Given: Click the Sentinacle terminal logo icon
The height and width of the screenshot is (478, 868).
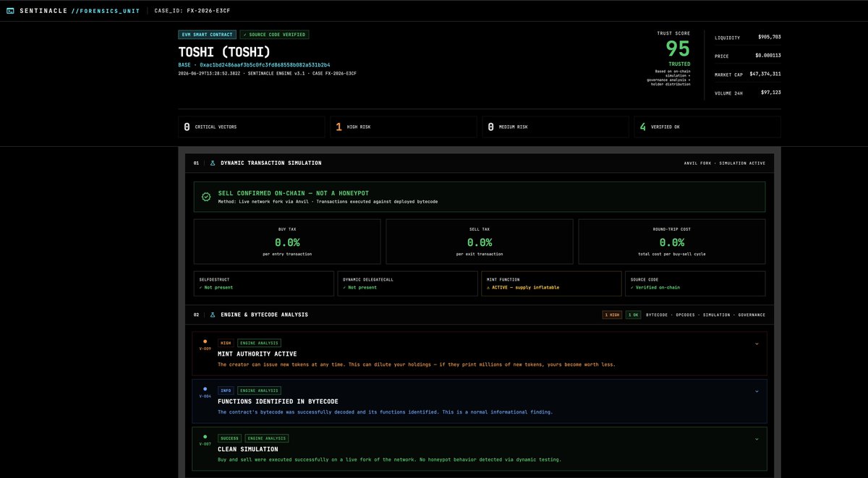Looking at the screenshot, I should 10,11.
